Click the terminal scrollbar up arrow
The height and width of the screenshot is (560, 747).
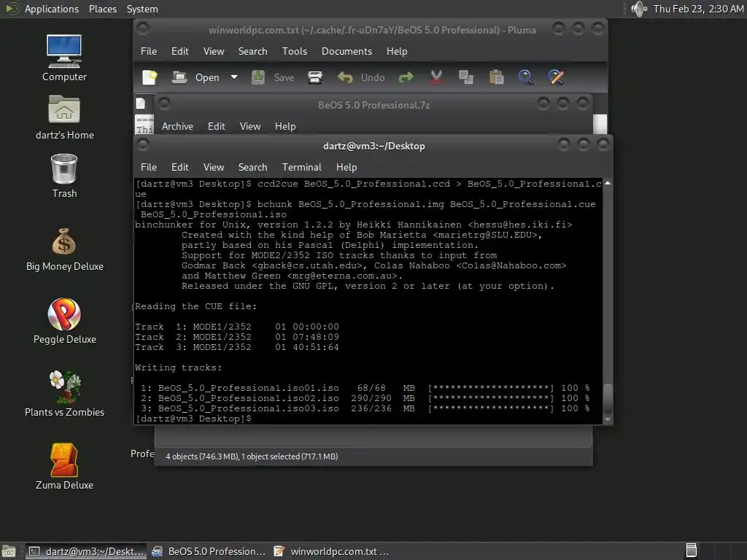coord(608,183)
